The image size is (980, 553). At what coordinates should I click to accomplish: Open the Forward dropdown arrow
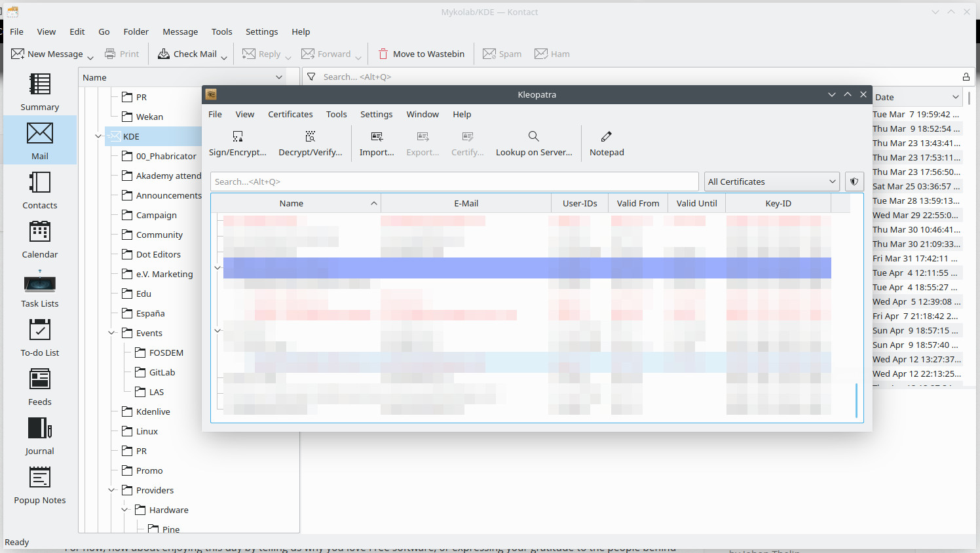coord(358,56)
